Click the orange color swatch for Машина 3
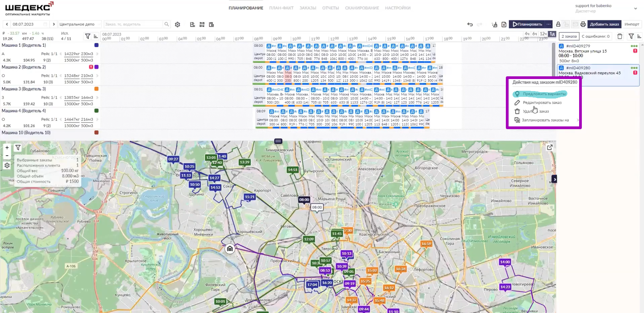644x313 pixels. [96, 89]
